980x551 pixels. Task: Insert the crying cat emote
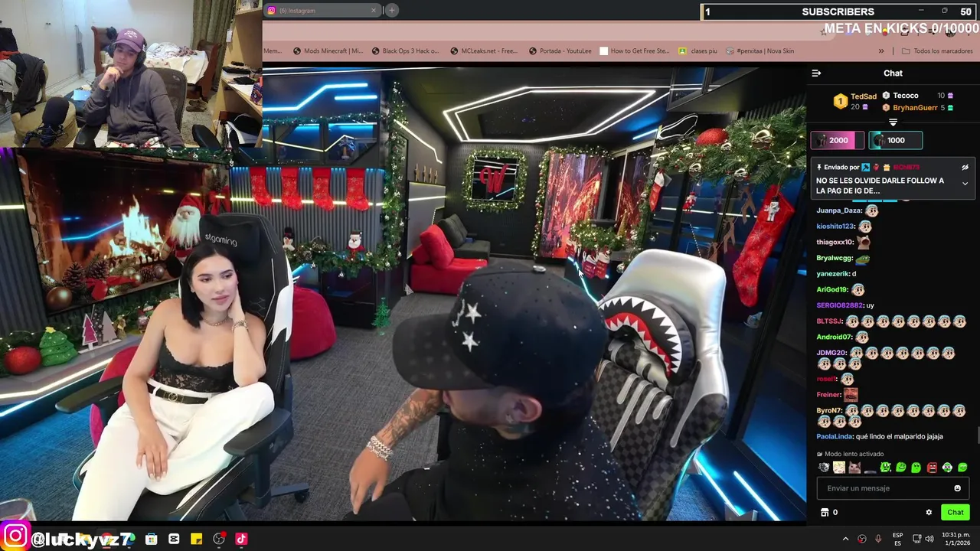pos(854,468)
